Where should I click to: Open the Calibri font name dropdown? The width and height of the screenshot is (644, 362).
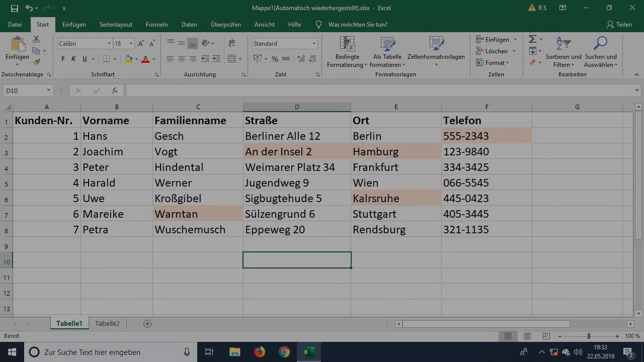click(109, 43)
